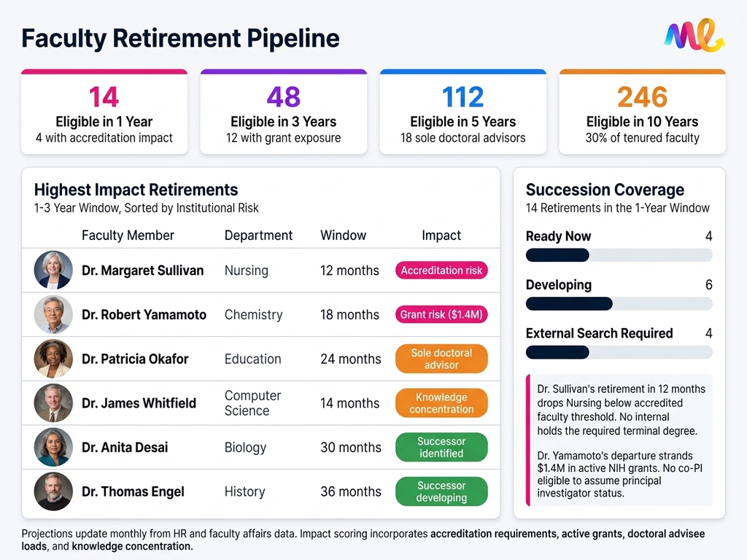Click Dr. Anita Desai's avatar
Image resolution: width=747 pixels, height=560 pixels.
(53, 448)
